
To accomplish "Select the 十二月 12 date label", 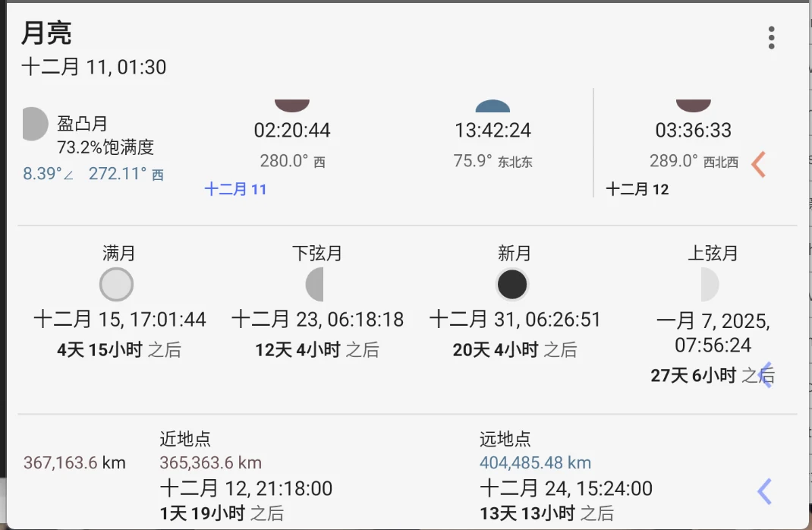I will pos(637,189).
